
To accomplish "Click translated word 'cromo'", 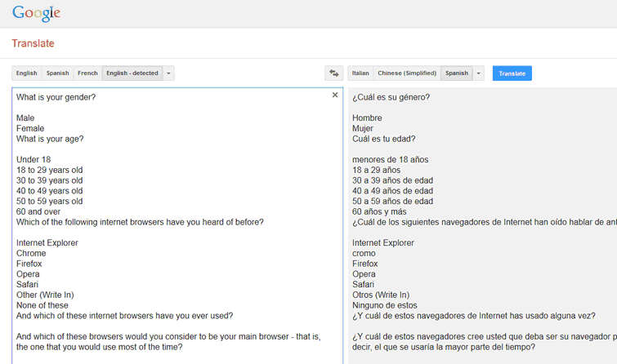I will (x=364, y=254).
